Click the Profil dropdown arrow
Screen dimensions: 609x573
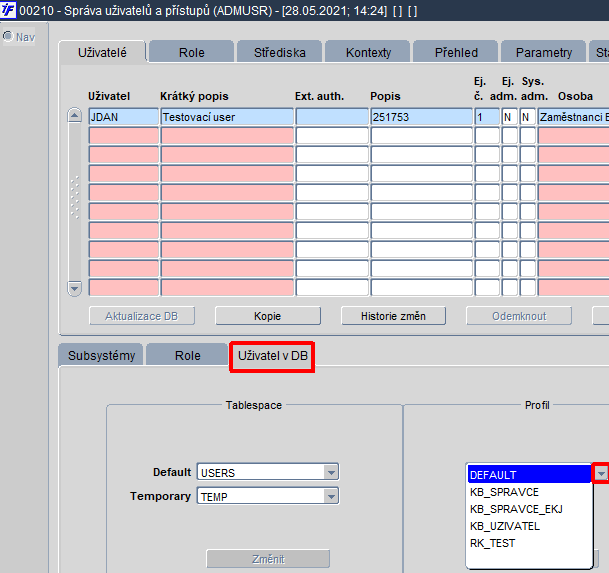click(601, 474)
